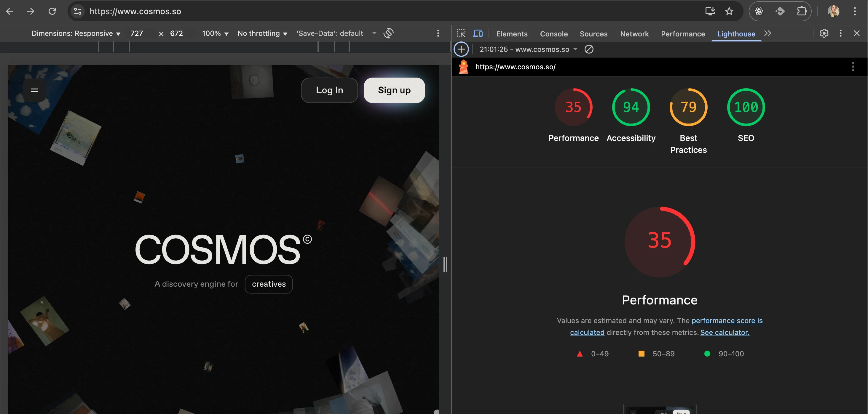868x414 pixels.
Task: Open the 100% zoom dropdown
Action: click(x=215, y=34)
